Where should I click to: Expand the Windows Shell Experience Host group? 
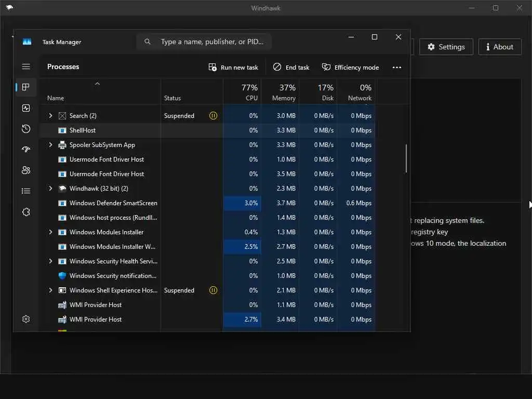(x=50, y=290)
